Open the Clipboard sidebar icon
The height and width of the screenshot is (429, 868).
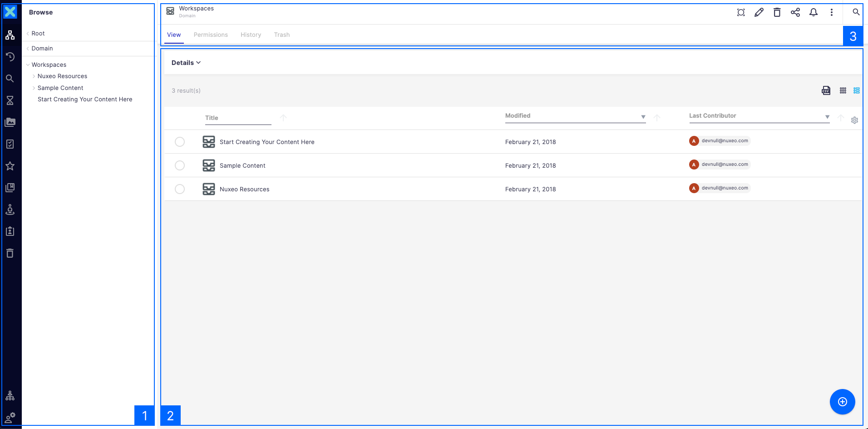10,231
